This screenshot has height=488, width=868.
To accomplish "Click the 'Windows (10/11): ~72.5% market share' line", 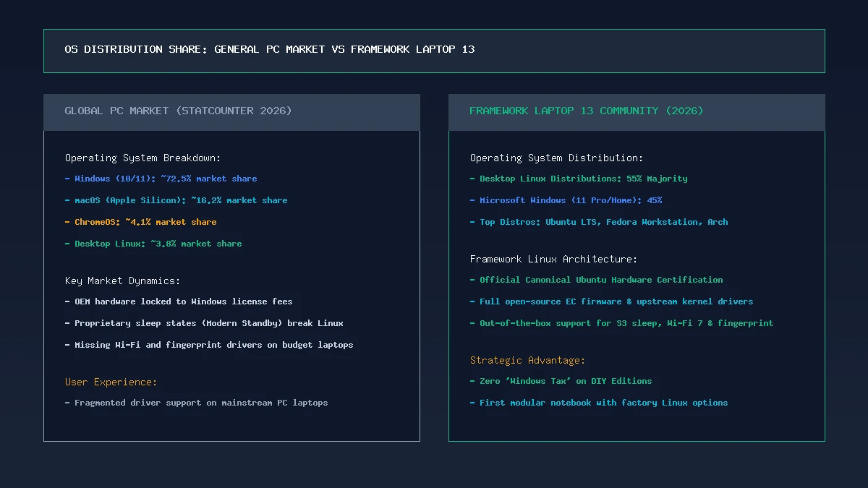I will (161, 179).
